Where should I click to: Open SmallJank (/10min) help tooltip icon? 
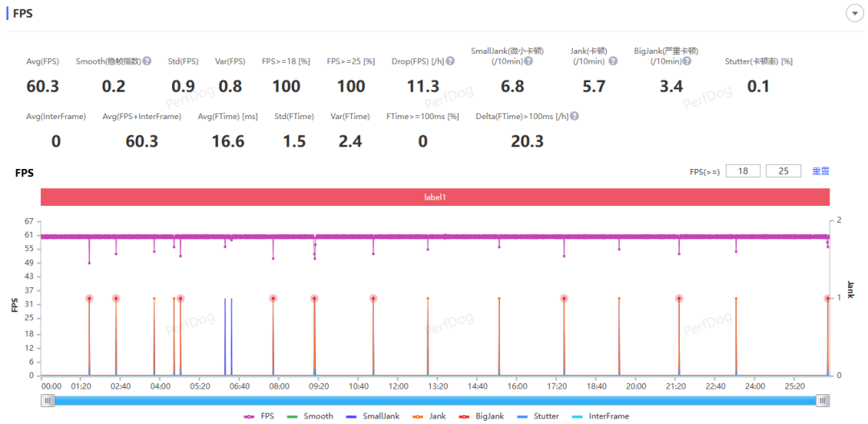(x=528, y=61)
